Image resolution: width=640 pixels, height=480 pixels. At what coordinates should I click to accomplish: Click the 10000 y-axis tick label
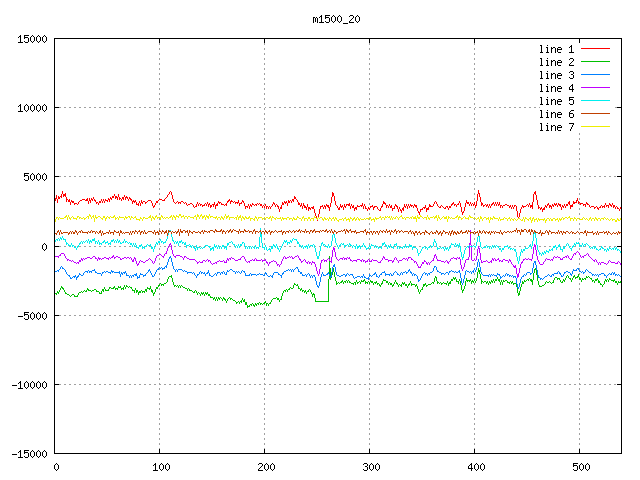[32, 108]
